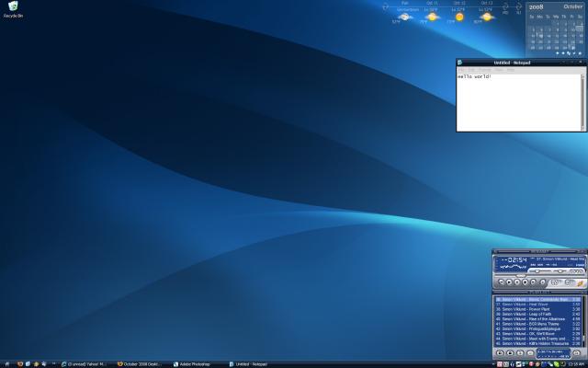
Task: Click 2008 year in calendar widget
Action: 536,6
